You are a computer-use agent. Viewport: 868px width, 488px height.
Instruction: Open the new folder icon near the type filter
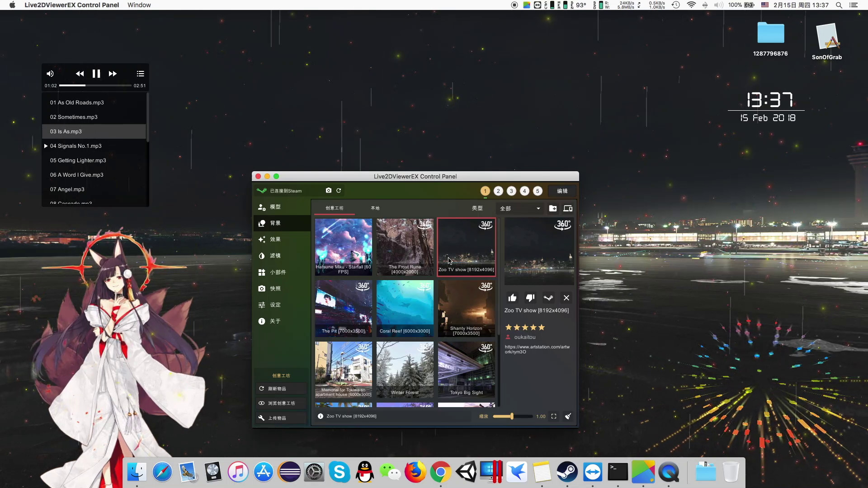[x=553, y=208]
